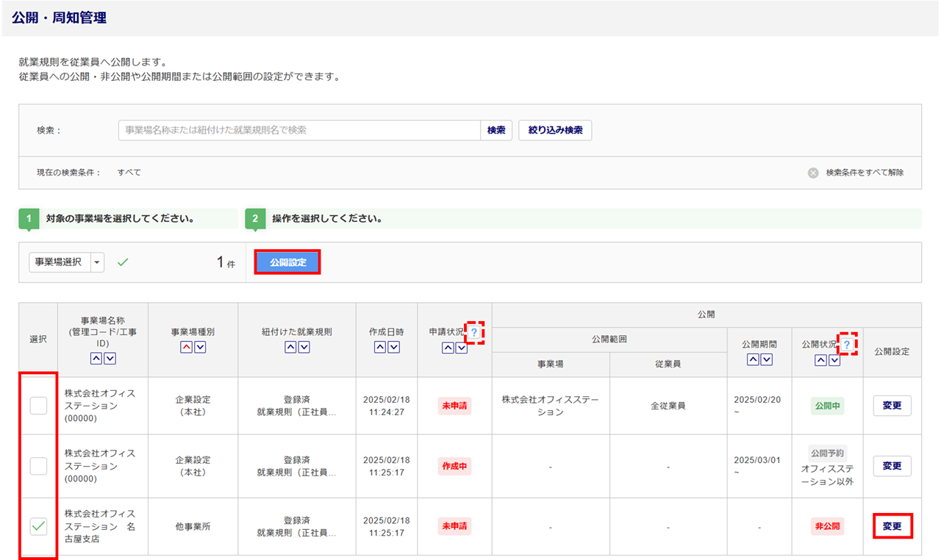Check the first row's selection checkbox
Screen dimensions: 941x560
[x=38, y=406]
